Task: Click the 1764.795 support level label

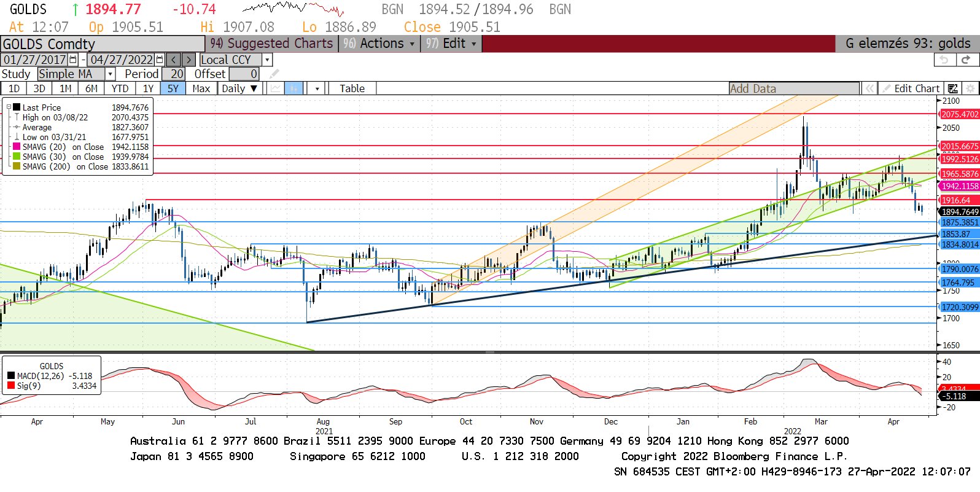Action: [959, 283]
